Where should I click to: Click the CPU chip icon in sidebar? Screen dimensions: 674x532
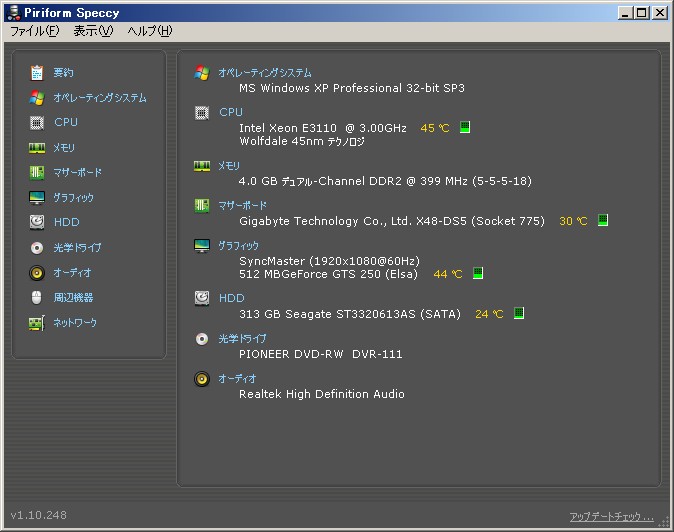click(x=37, y=122)
